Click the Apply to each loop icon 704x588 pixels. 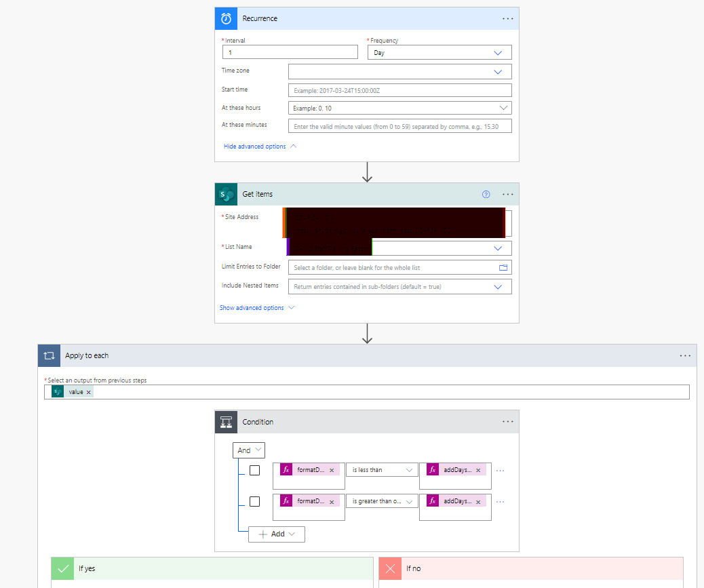(x=50, y=356)
